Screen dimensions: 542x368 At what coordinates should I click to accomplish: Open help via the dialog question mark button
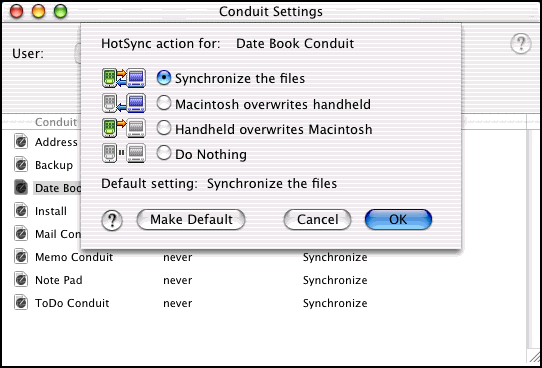112,220
